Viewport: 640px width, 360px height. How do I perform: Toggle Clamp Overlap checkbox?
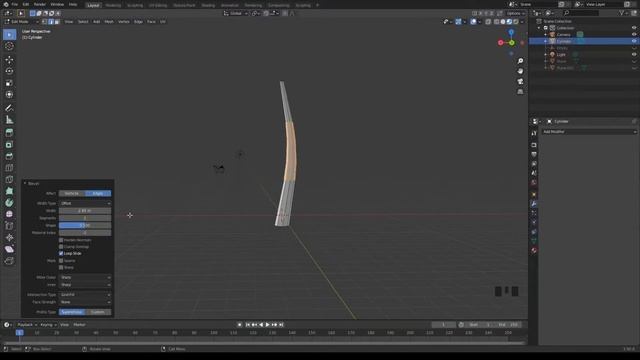point(61,247)
